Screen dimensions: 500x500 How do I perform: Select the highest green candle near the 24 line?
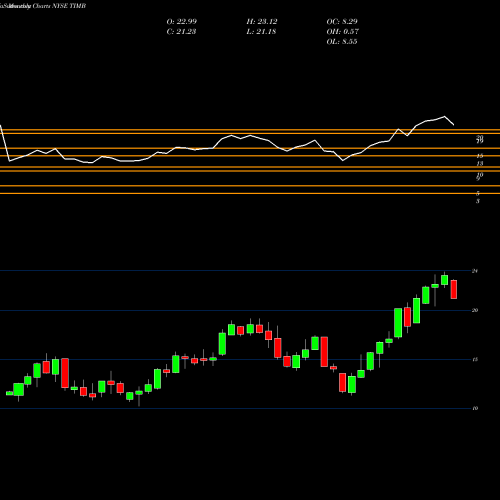[x=444, y=280]
